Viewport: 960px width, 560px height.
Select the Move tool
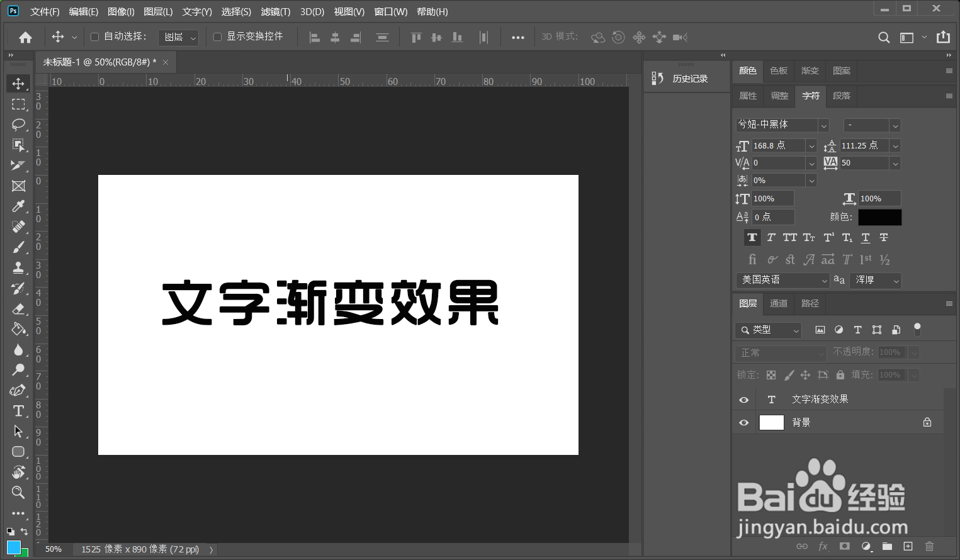(18, 84)
